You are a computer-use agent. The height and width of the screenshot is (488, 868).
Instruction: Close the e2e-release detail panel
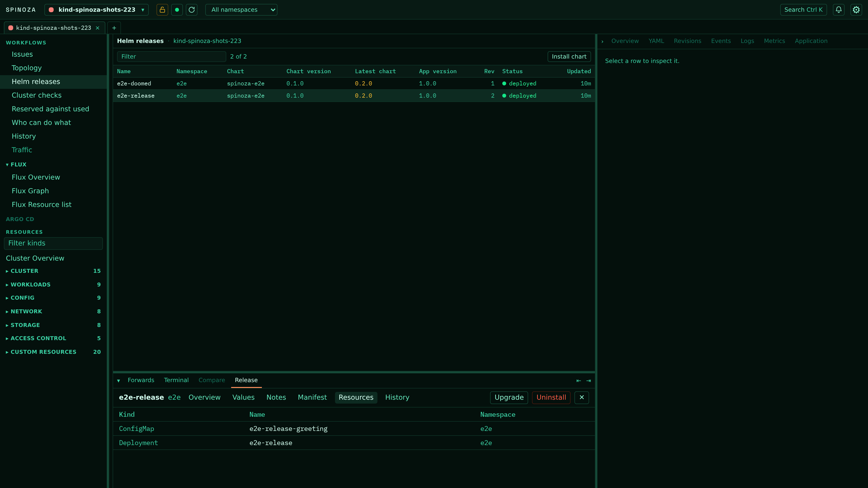click(x=582, y=398)
